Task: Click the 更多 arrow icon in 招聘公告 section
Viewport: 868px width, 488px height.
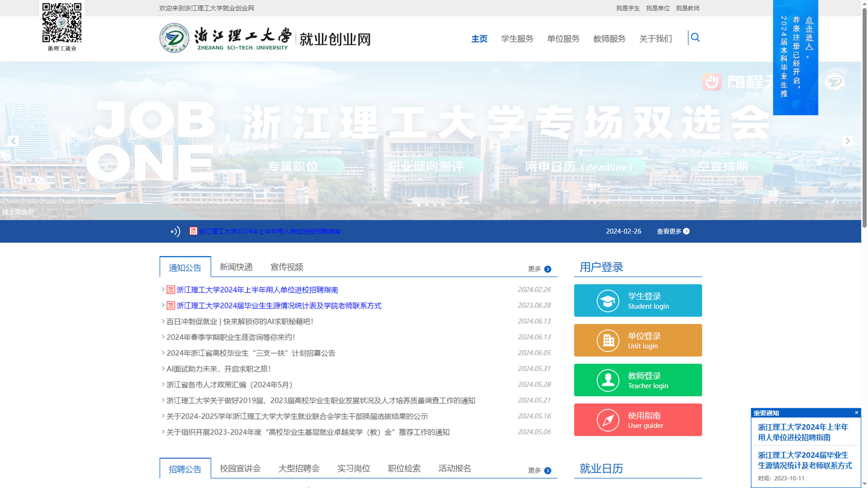Action: click(x=547, y=471)
